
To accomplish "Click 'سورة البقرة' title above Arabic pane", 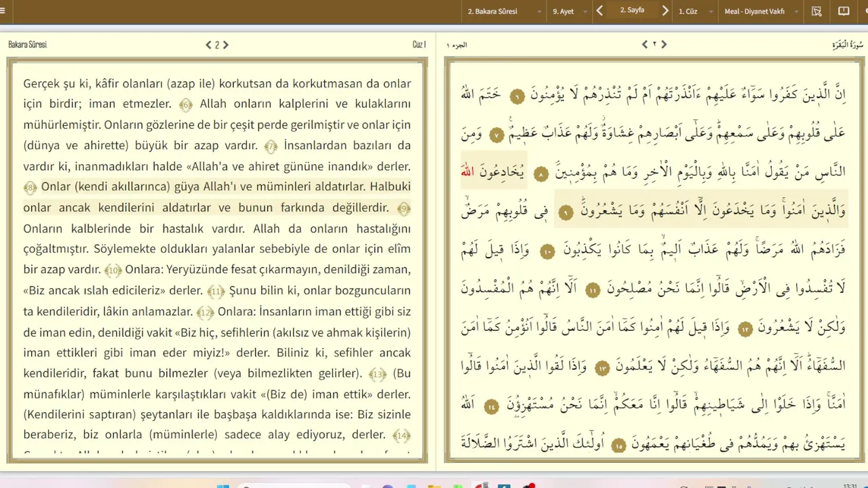I will click(848, 45).
